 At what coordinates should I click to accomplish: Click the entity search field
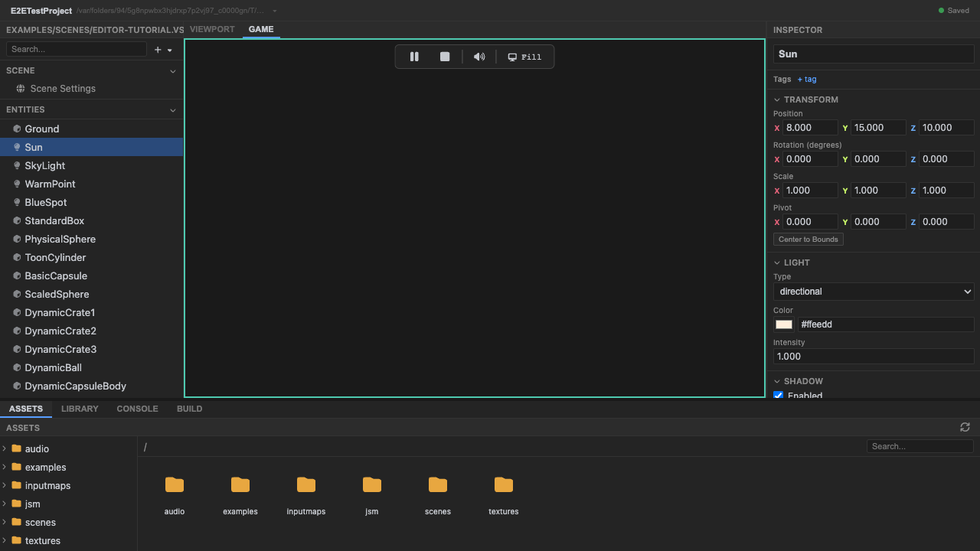(76, 49)
